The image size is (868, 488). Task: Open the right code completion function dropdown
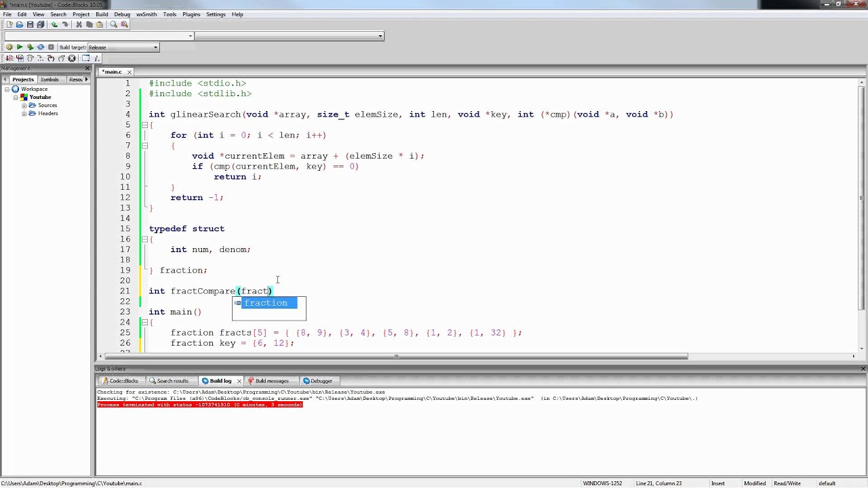pos(380,36)
